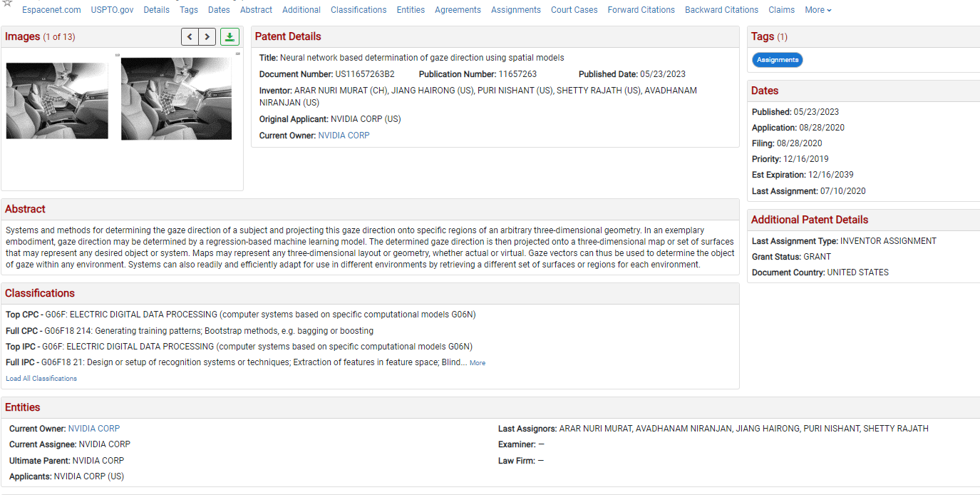Click the Document Country UNITED STATES
Image resolution: width=980 pixels, height=495 pixels.
(x=858, y=272)
